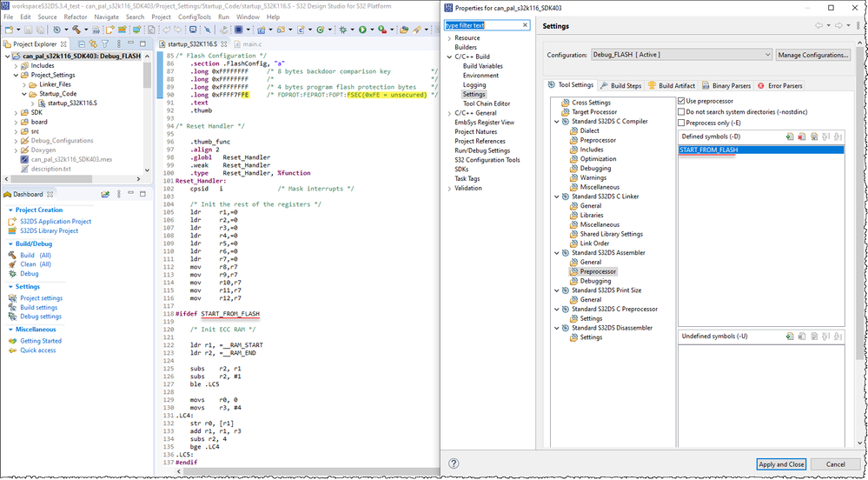Open the Configuration dropdown
868x480 pixels.
tap(681, 55)
